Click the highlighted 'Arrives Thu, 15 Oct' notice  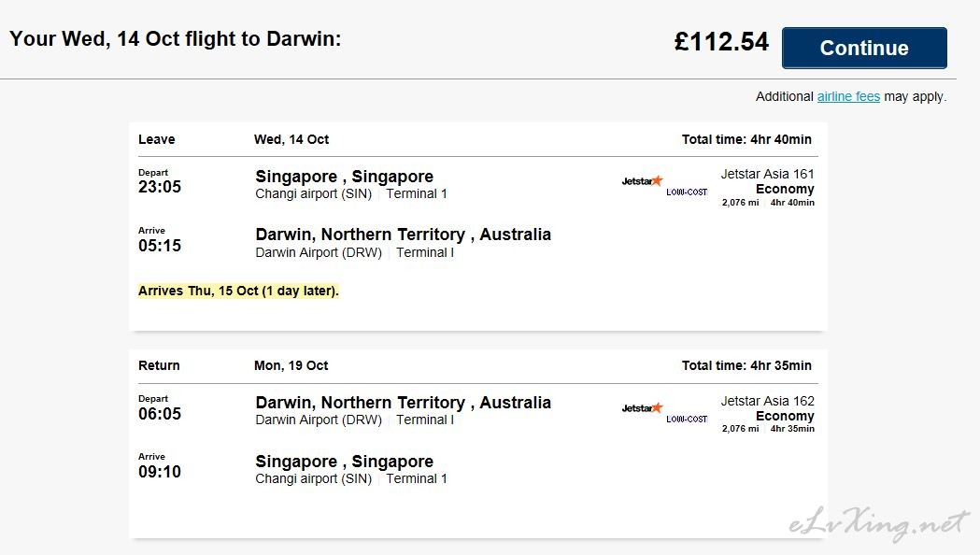[x=238, y=291]
